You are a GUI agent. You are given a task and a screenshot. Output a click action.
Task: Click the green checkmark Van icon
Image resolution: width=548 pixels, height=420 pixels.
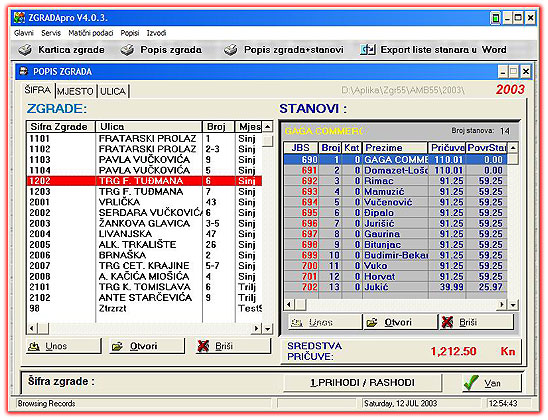(x=471, y=383)
